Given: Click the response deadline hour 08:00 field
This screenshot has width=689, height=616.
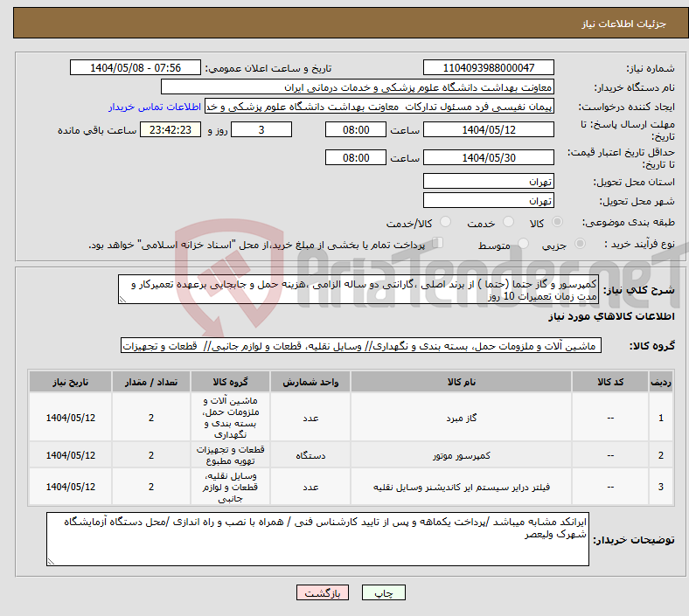Looking at the screenshot, I should click(356, 129).
